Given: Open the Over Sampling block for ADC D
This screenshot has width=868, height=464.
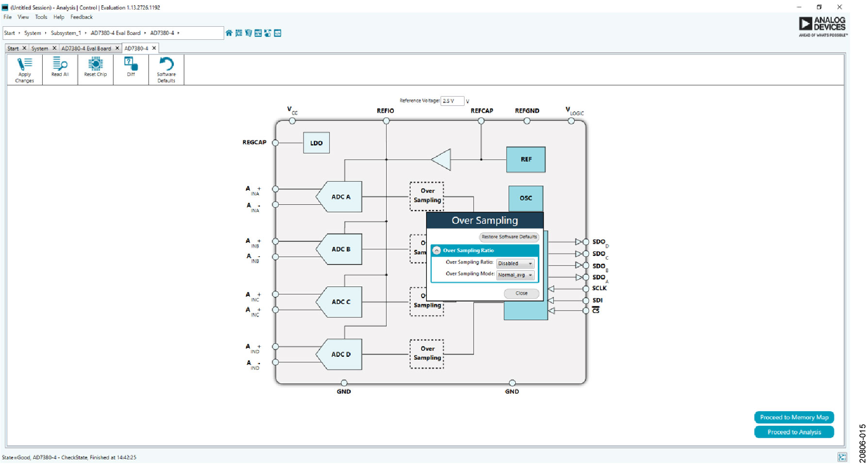Looking at the screenshot, I should (427, 354).
